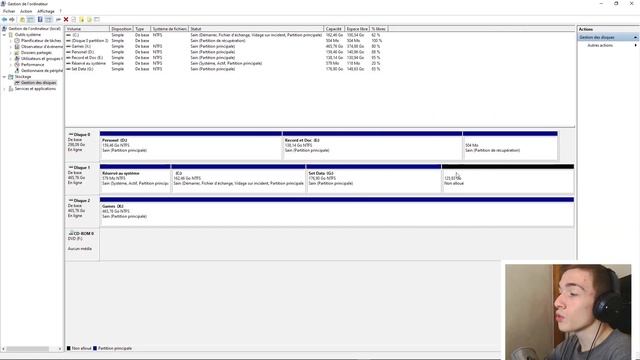Click the Services et applications icon

pyautogui.click(x=11, y=89)
